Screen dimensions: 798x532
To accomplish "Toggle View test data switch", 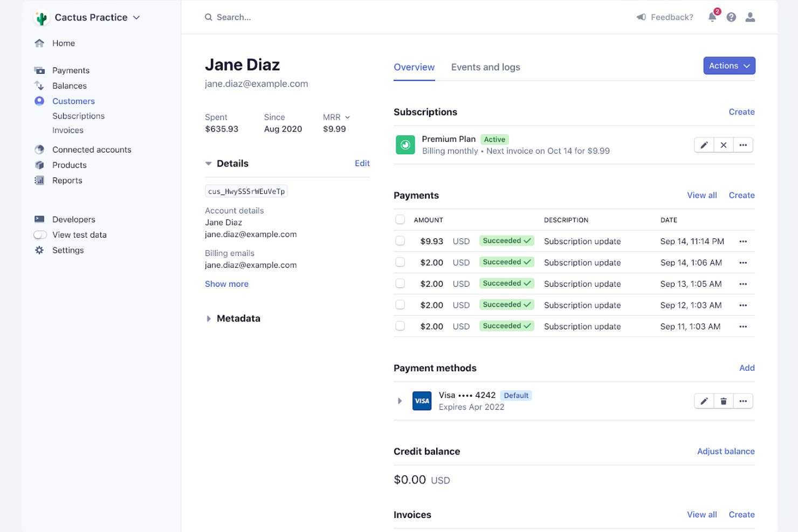I will point(40,235).
